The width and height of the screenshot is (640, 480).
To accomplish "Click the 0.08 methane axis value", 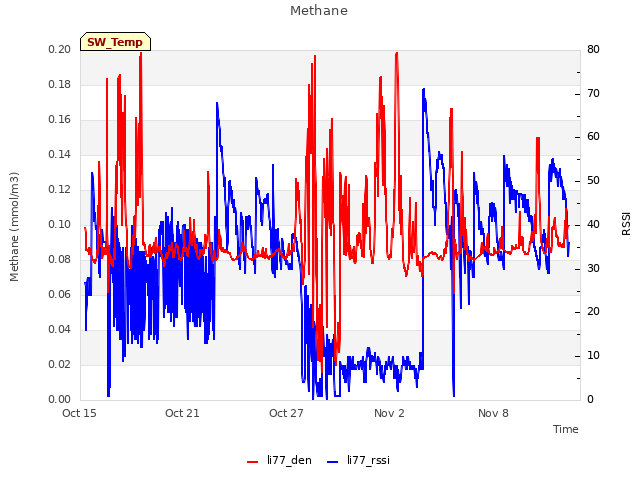I will (60, 260).
